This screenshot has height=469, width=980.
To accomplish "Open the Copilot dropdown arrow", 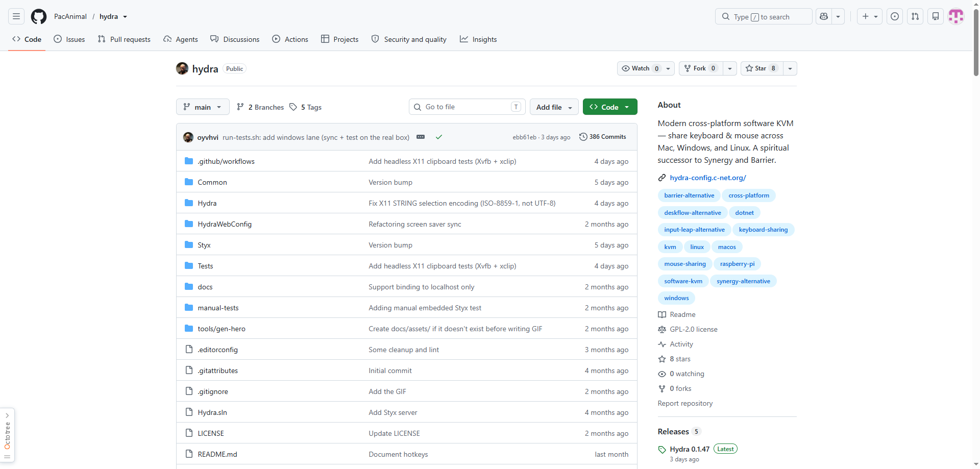I will [x=838, y=16].
